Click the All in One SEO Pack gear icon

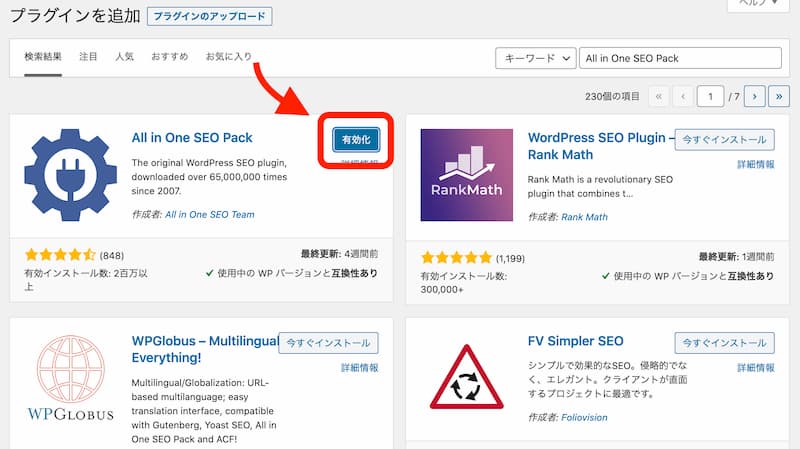click(70, 174)
